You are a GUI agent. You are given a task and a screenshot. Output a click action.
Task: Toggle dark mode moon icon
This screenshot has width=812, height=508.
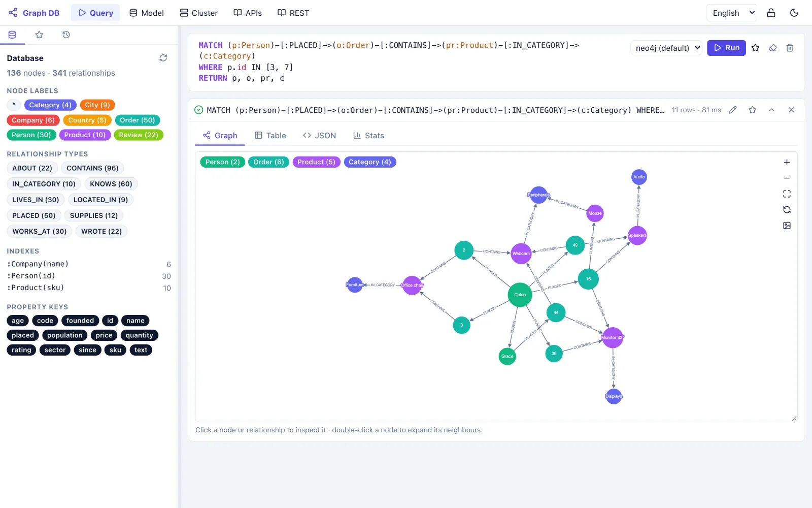point(794,13)
